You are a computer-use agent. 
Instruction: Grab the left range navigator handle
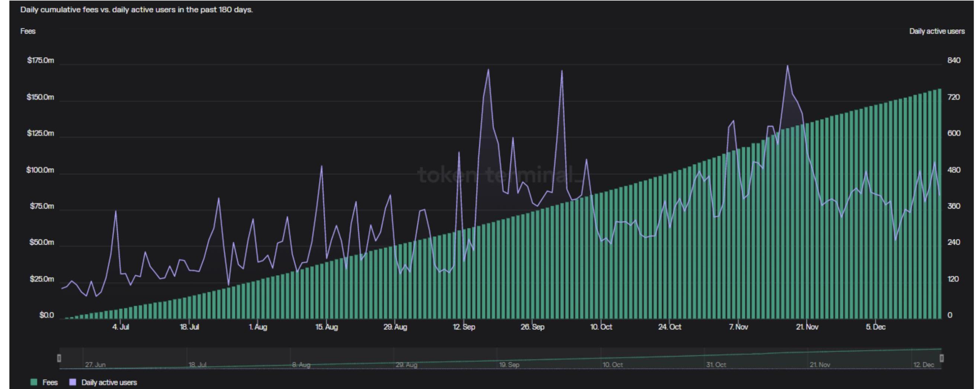(59, 358)
